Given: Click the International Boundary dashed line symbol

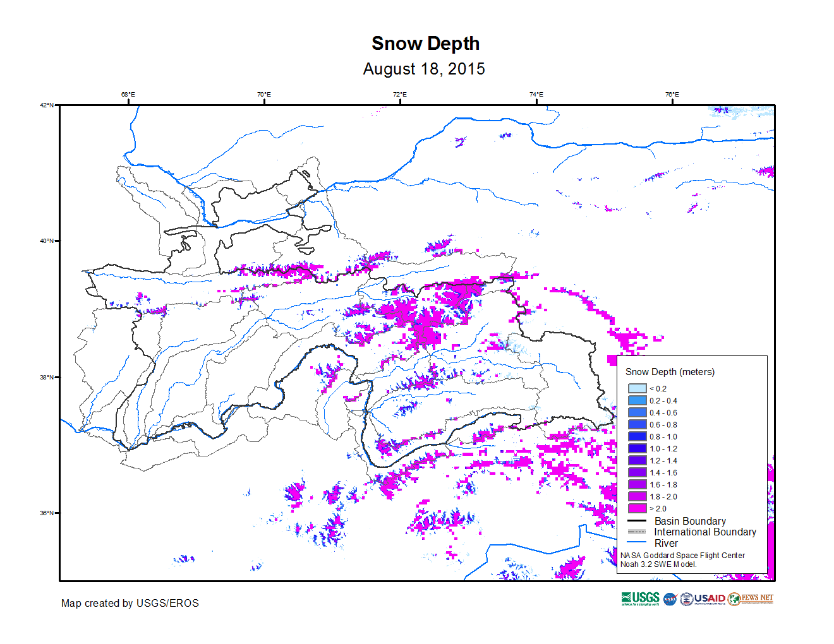Looking at the screenshot, I should click(x=637, y=532).
